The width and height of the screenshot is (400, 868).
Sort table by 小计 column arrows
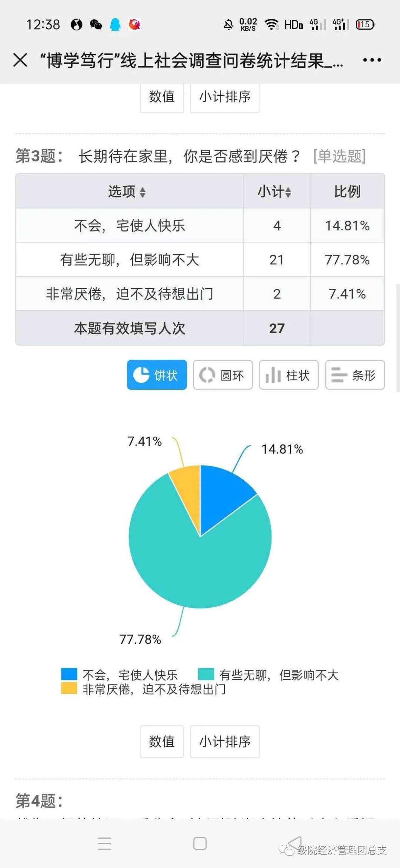(x=288, y=192)
